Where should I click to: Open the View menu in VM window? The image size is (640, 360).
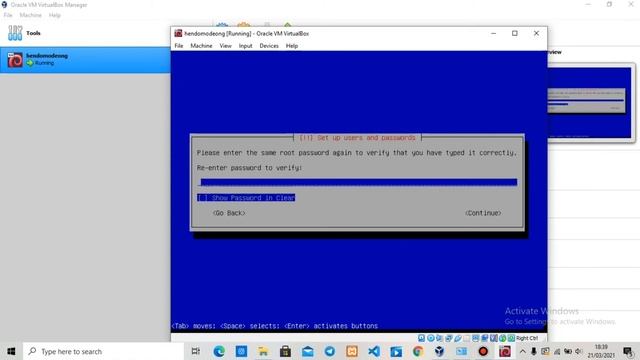click(225, 46)
